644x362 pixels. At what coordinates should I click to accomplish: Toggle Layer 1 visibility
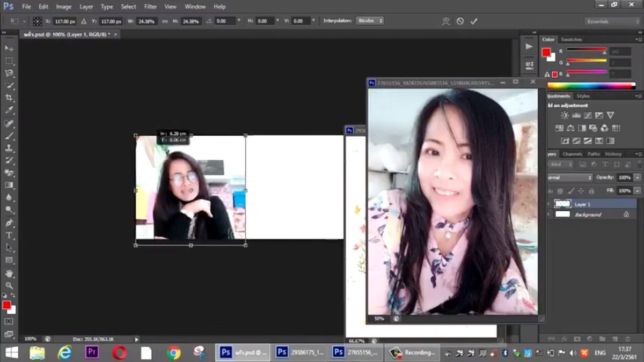tap(548, 204)
